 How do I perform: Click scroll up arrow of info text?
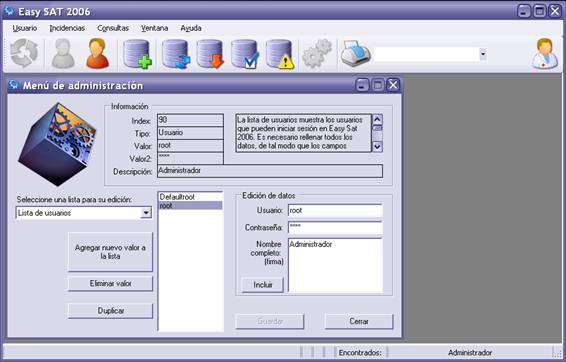pos(377,119)
